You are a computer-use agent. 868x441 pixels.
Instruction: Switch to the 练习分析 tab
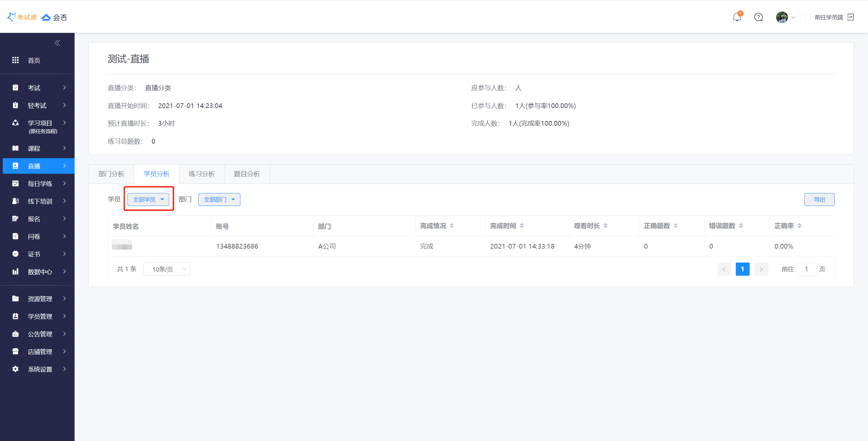click(x=202, y=174)
